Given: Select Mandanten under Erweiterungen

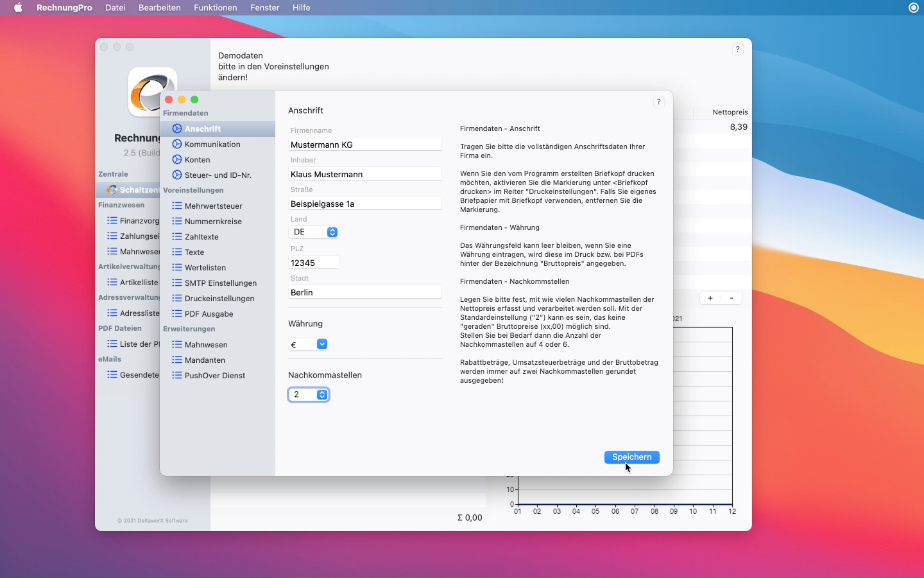Looking at the screenshot, I should tap(205, 360).
